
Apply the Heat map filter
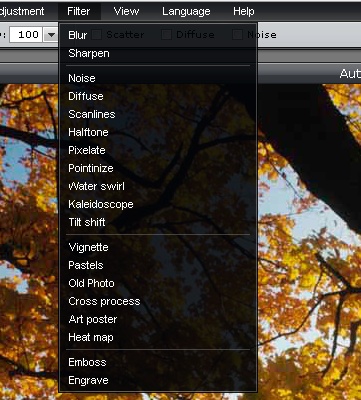tap(158, 337)
